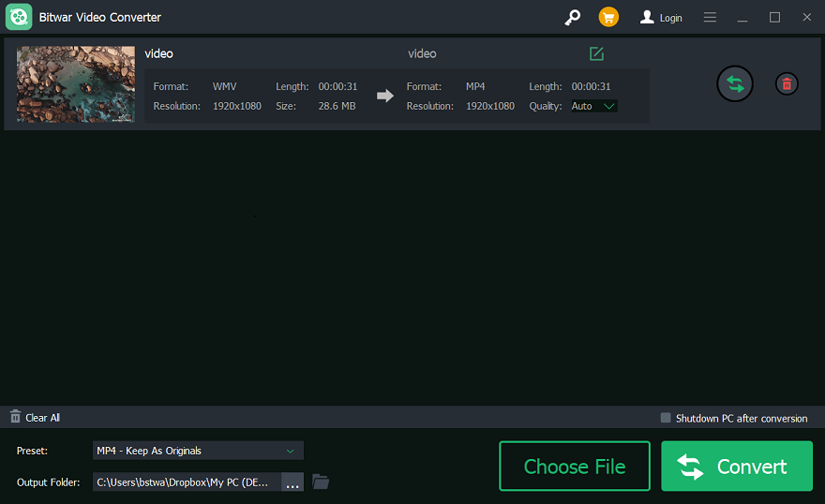The image size is (825, 504).
Task: Click the edit output video name icon
Action: coord(596,53)
